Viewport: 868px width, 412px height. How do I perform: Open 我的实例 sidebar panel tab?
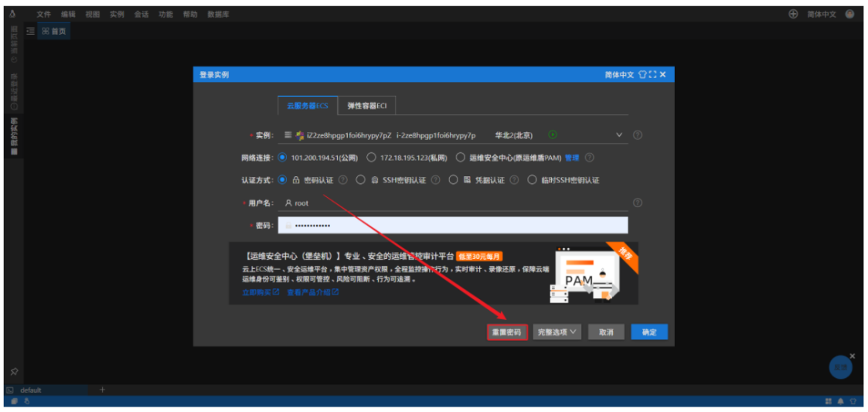14,136
